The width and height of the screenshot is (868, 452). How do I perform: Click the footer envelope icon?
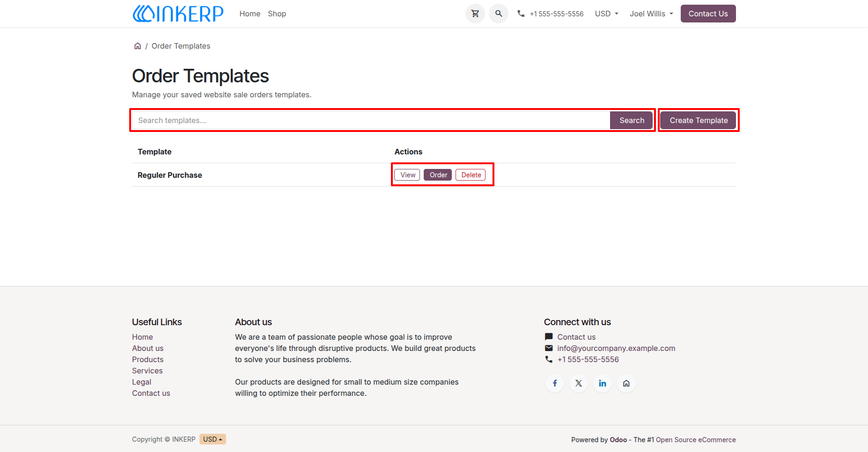[549, 348]
